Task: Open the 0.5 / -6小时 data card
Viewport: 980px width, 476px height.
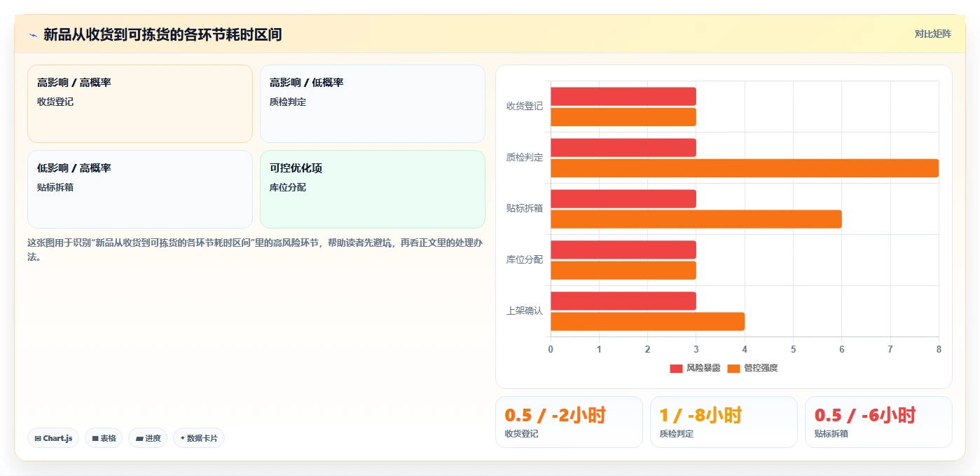Action: 878,422
